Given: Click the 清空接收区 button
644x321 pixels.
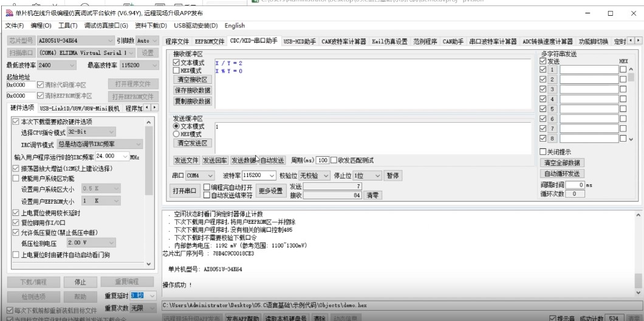Looking at the screenshot, I should pyautogui.click(x=192, y=80).
